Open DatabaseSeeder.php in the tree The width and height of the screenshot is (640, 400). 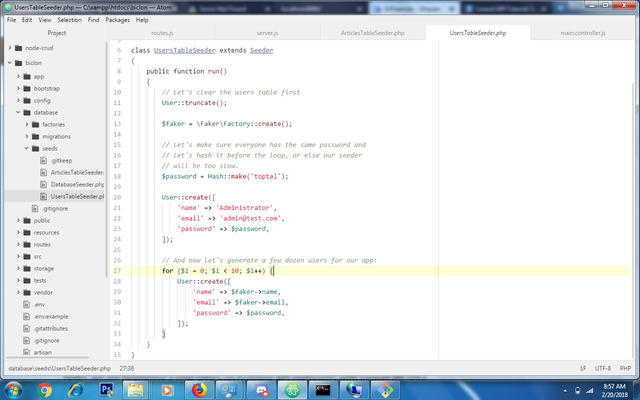(77, 184)
